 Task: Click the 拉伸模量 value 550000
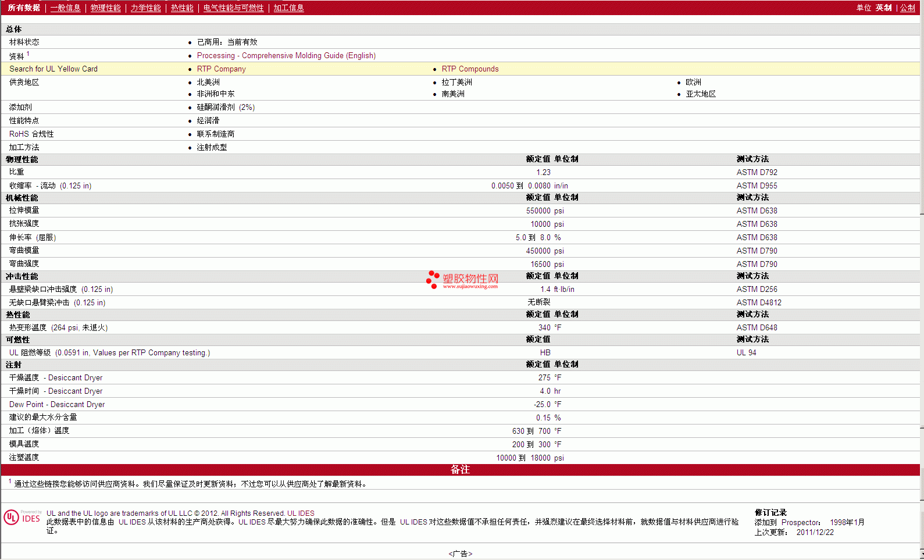pos(538,211)
